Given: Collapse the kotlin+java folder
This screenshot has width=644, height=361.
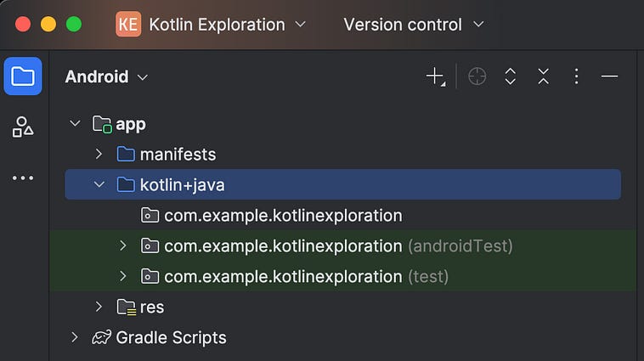Looking at the screenshot, I should pyautogui.click(x=99, y=185).
